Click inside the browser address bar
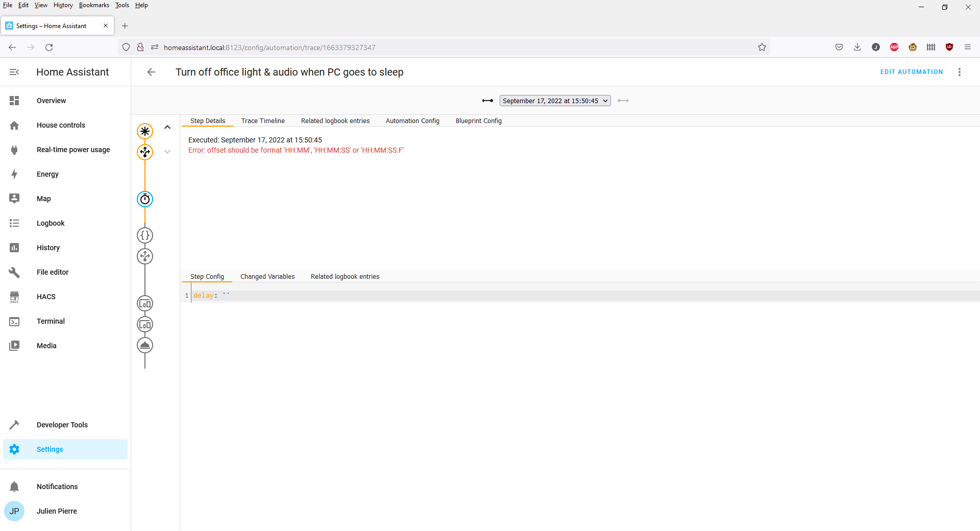The width and height of the screenshot is (980, 531). tap(408, 47)
